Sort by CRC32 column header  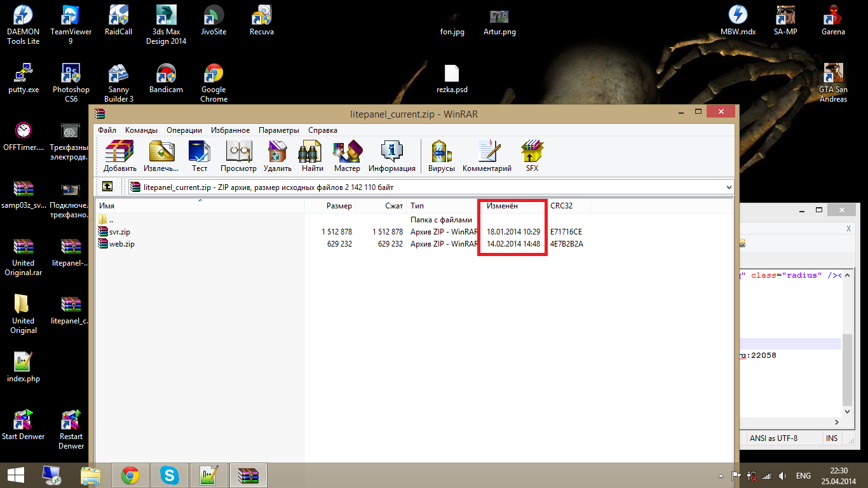point(569,206)
